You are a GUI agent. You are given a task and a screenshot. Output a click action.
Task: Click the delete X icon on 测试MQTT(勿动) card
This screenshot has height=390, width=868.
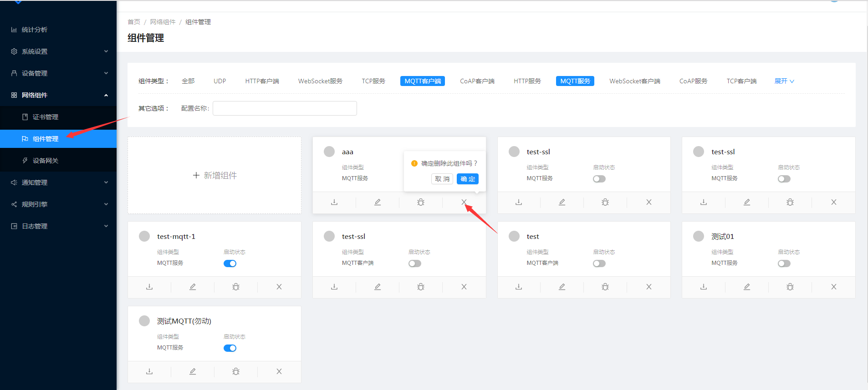279,371
